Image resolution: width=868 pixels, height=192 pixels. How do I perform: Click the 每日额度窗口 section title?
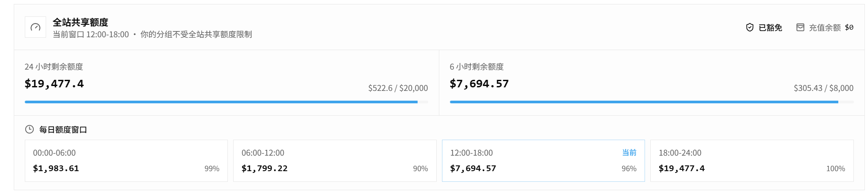(63, 129)
